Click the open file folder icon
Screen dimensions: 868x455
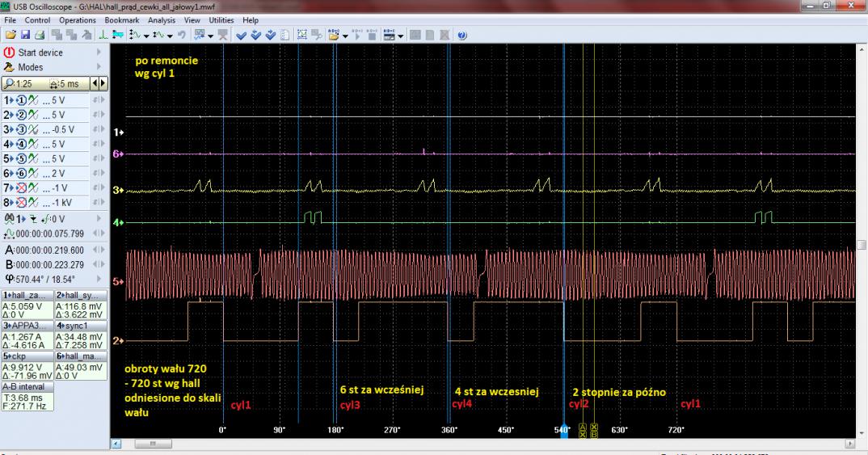(x=11, y=36)
